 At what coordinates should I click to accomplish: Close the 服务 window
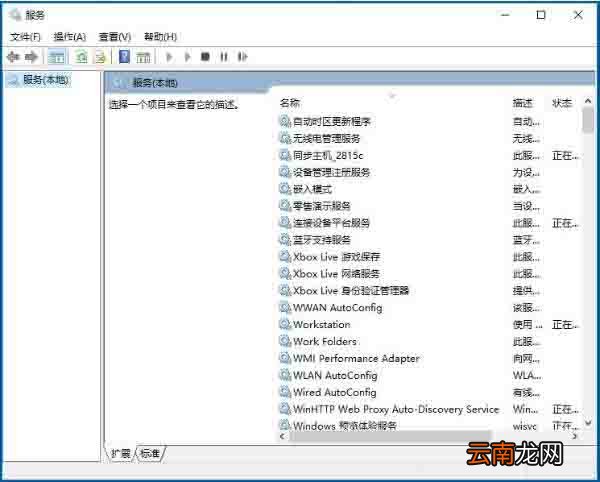[x=578, y=15]
